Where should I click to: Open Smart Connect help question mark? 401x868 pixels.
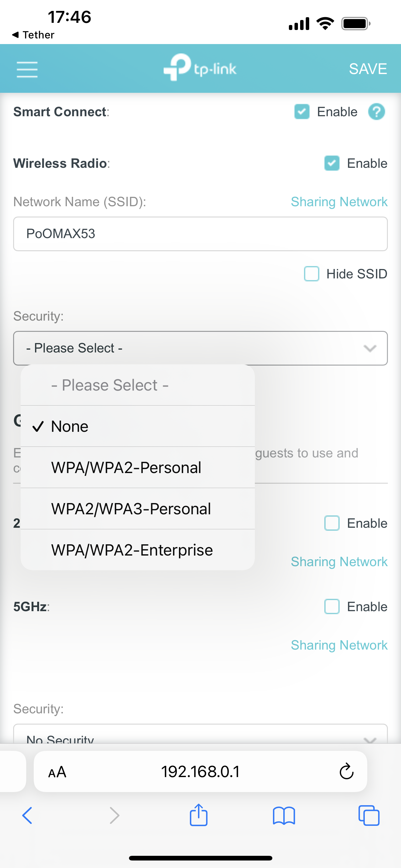coord(376,112)
